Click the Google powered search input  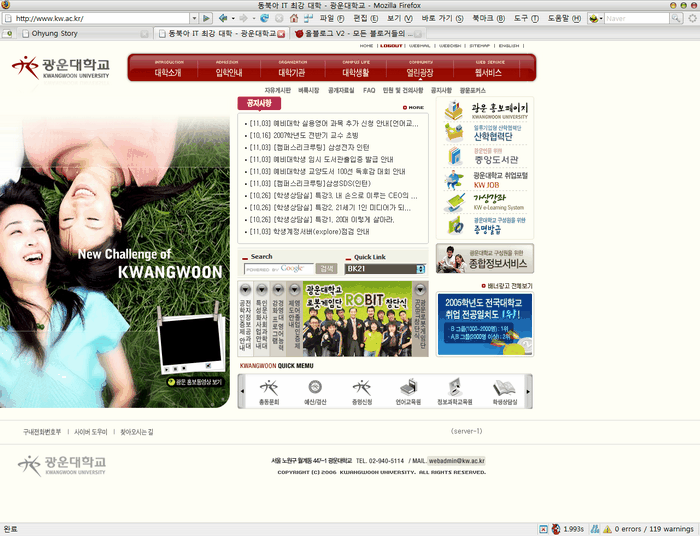point(279,269)
